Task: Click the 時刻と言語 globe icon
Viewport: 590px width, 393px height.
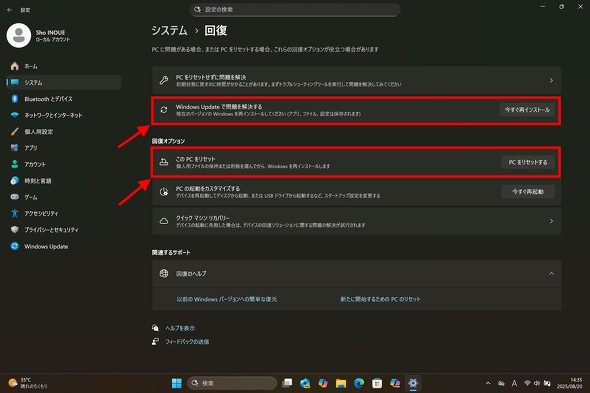Action: coord(15,181)
